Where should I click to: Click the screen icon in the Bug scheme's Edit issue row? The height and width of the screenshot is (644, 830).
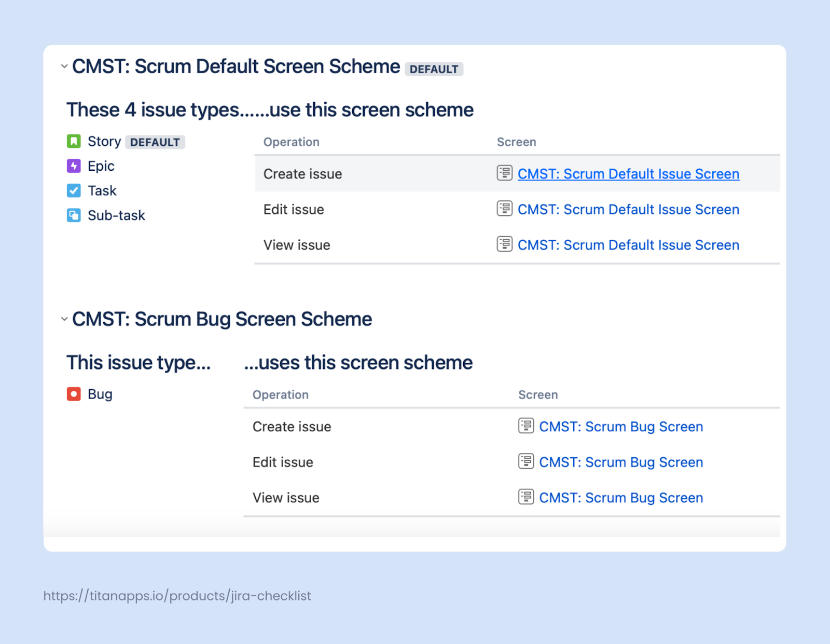click(526, 461)
